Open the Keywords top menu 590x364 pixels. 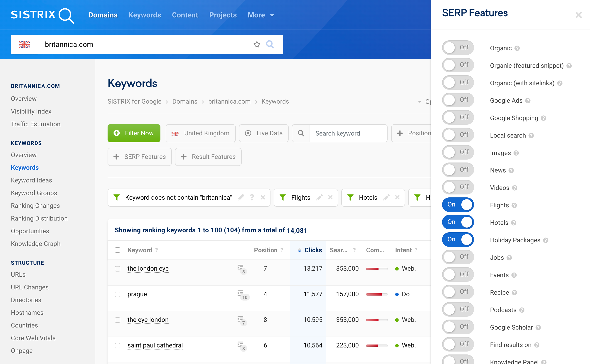pos(145,15)
